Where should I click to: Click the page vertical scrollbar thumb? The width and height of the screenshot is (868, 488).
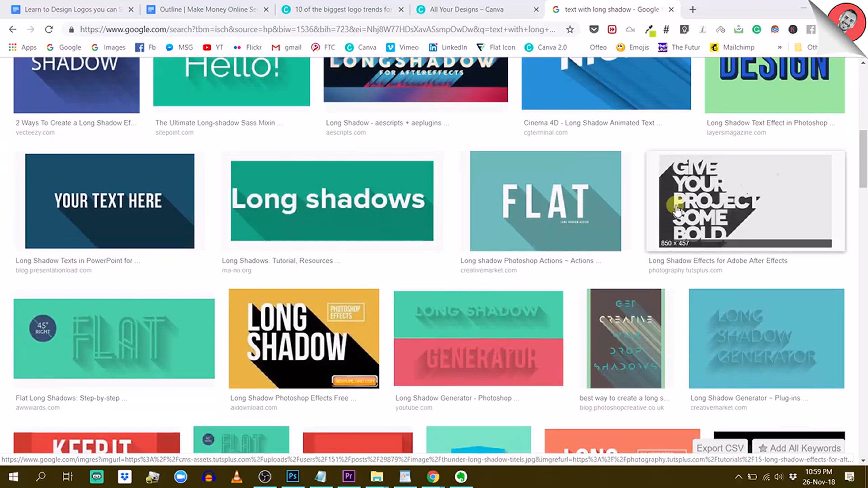coord(863,158)
